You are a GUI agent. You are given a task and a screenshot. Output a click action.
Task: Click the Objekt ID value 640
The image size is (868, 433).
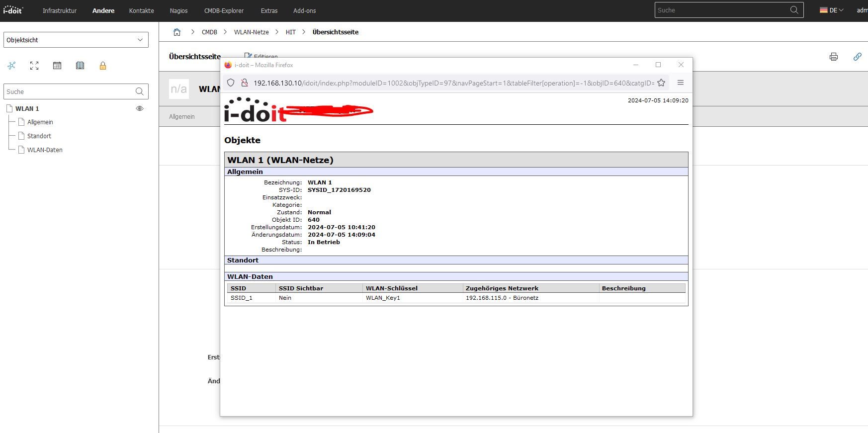tap(314, 220)
